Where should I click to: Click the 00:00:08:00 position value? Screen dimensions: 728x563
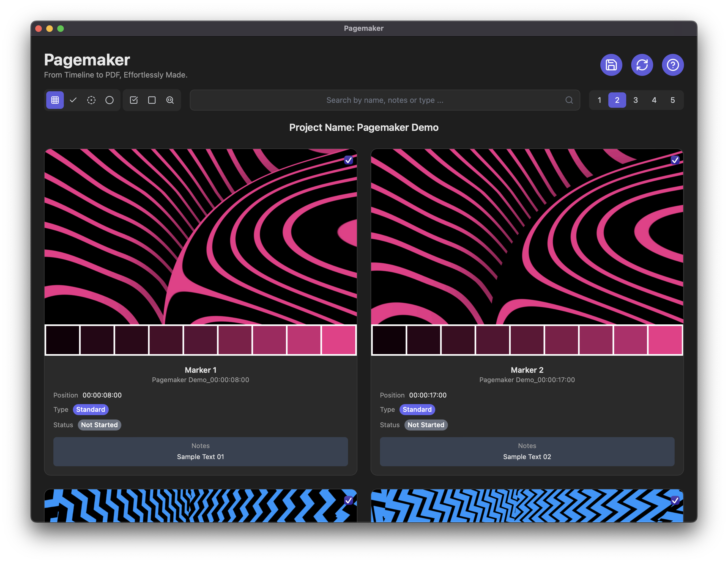pyautogui.click(x=102, y=395)
